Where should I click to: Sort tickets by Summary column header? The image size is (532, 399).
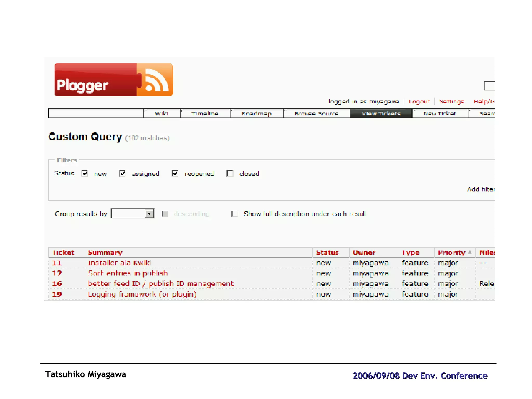coord(105,252)
